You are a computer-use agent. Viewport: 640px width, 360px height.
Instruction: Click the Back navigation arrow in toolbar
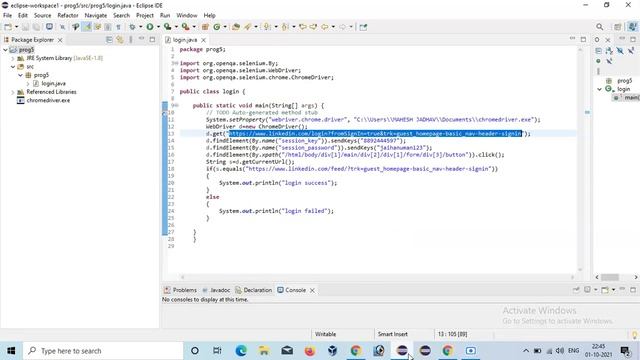(x=324, y=27)
